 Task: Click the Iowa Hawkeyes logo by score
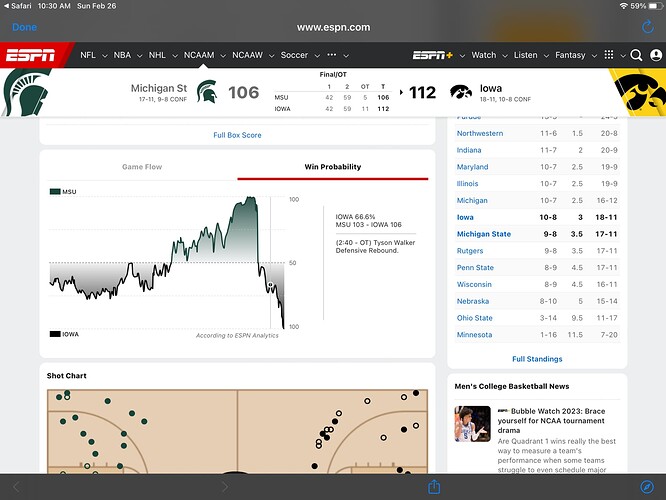(x=461, y=91)
